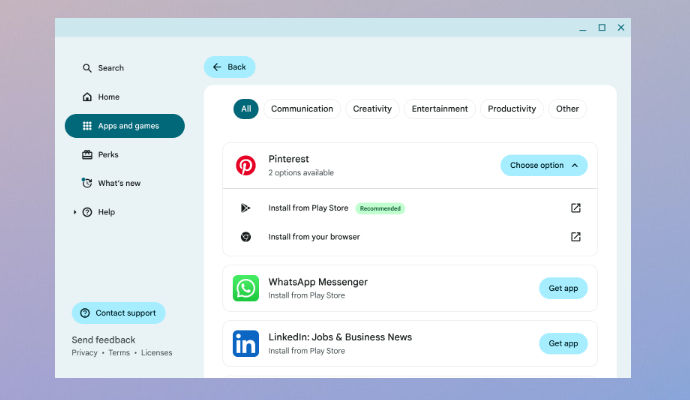Filter apps by Creativity
The width and height of the screenshot is (690, 400).
[372, 109]
